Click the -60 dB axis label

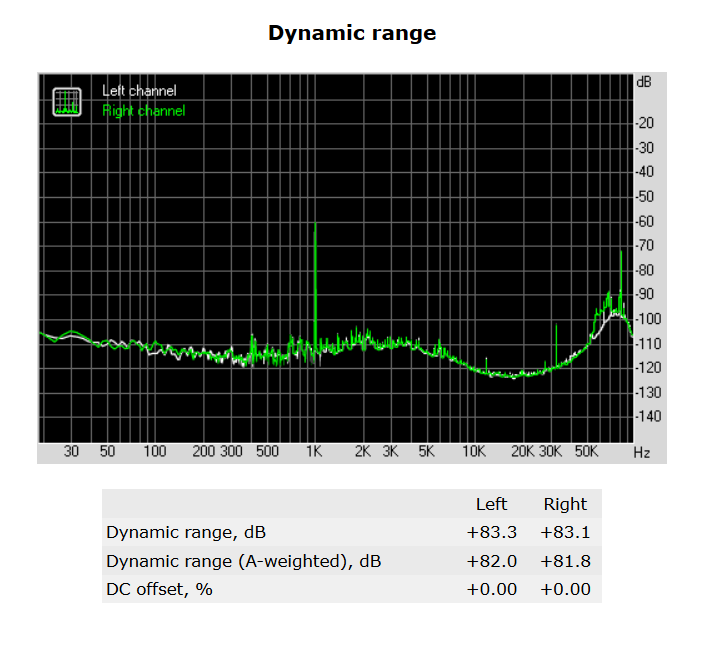(x=644, y=222)
